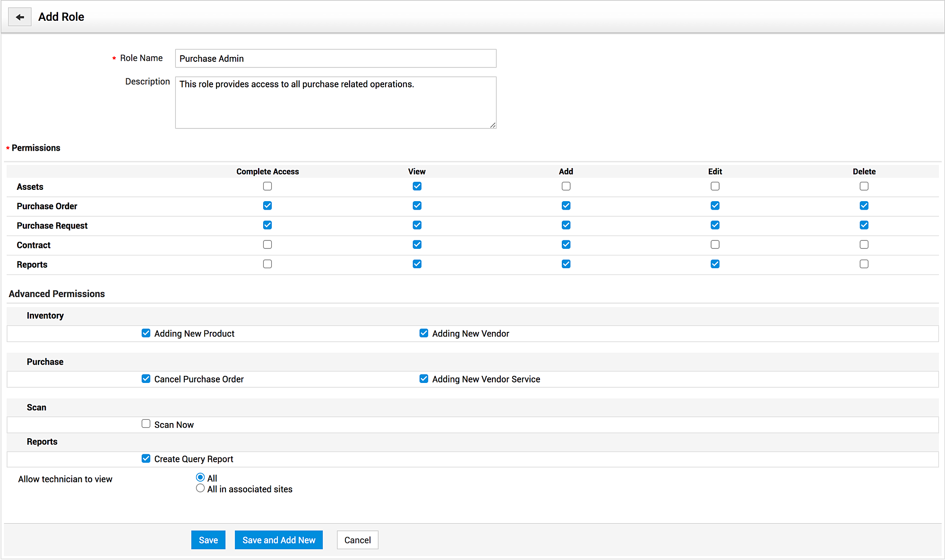Uncheck Create Query Report checkbox
This screenshot has width=945, height=560.
coord(146,458)
